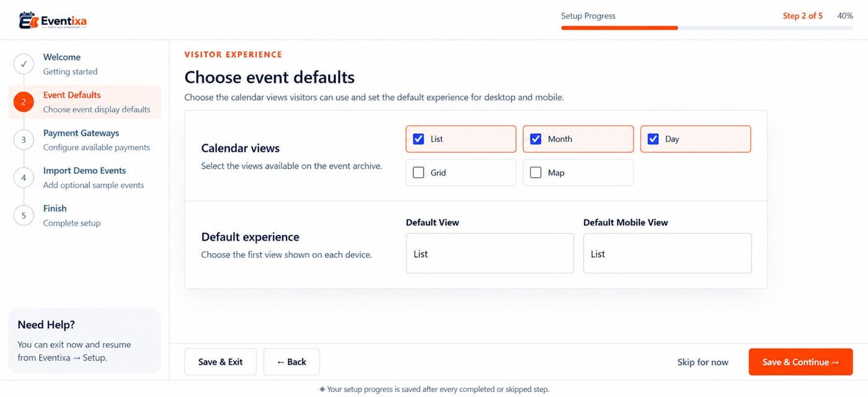The image size is (868, 397).
Task: Click Save & Continue
Action: (800, 362)
